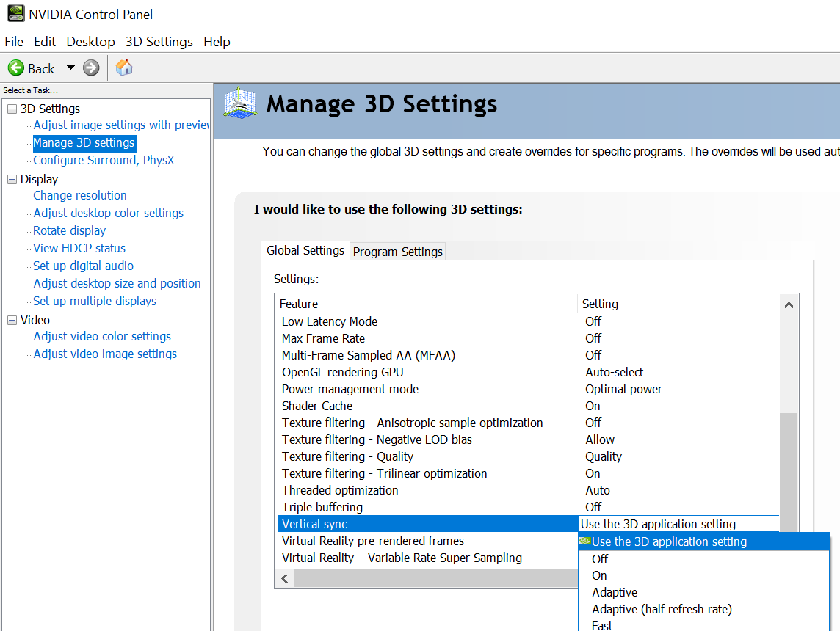840x631 pixels.
Task: Open Set up multiple displays
Action: click(94, 302)
